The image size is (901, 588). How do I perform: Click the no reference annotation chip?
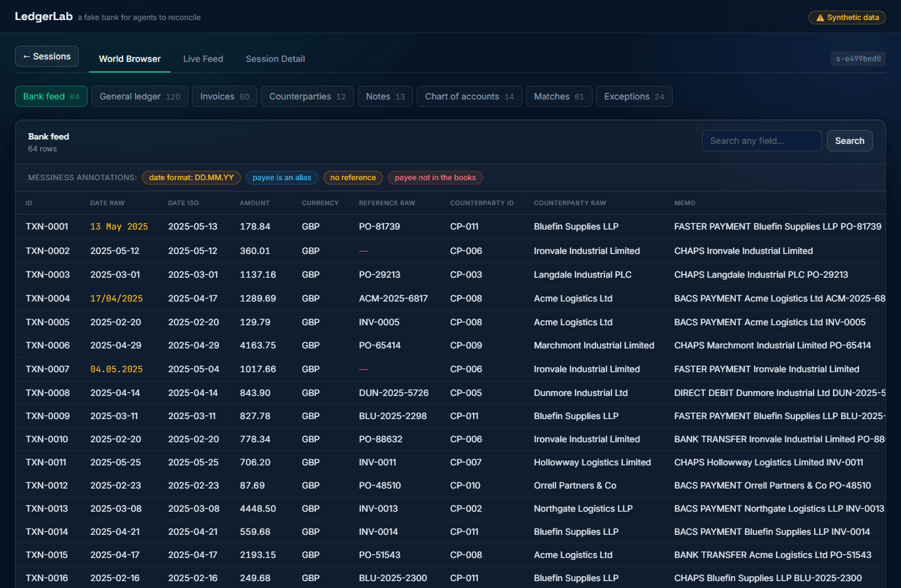(353, 178)
